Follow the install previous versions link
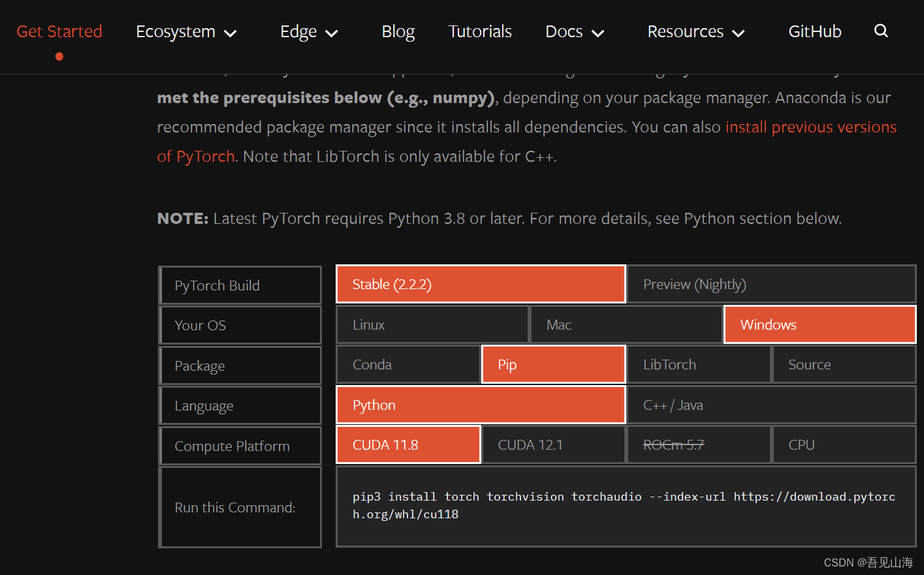Image resolution: width=924 pixels, height=575 pixels. tap(810, 127)
